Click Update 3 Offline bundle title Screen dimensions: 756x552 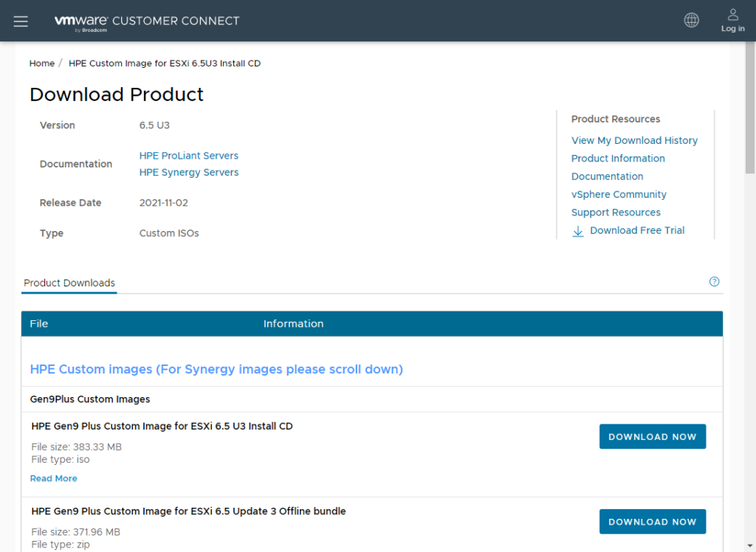[188, 511]
